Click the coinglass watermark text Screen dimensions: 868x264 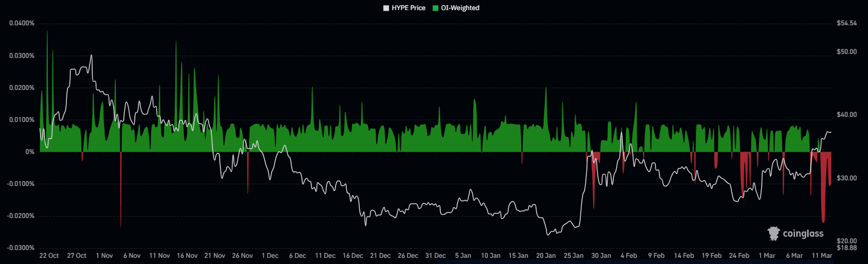pos(804,234)
